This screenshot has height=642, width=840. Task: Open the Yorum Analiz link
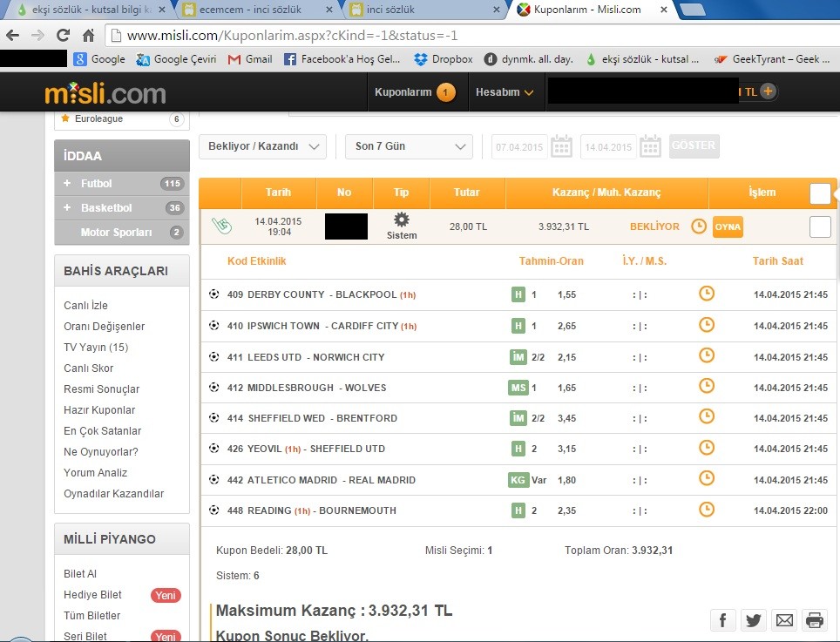coord(95,472)
